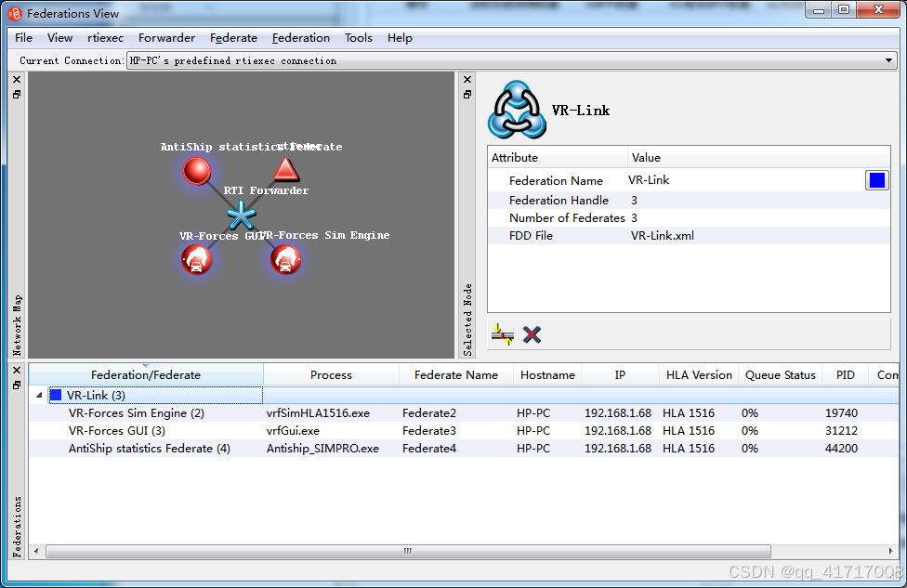Open the Federate menu
The image size is (907, 588).
[x=233, y=37]
